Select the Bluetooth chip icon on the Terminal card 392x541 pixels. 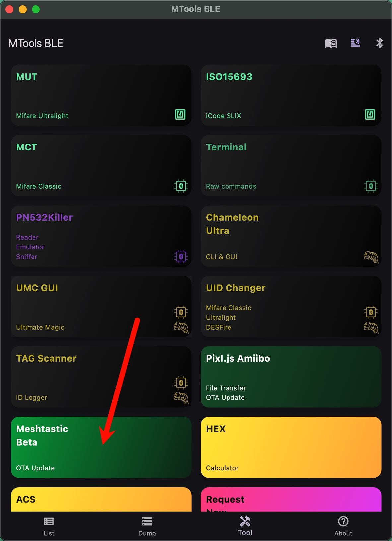(x=371, y=186)
